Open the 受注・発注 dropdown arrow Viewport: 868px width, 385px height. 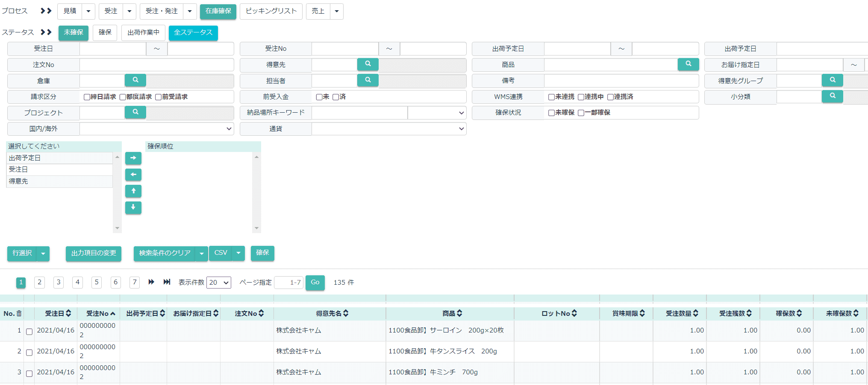pos(190,11)
